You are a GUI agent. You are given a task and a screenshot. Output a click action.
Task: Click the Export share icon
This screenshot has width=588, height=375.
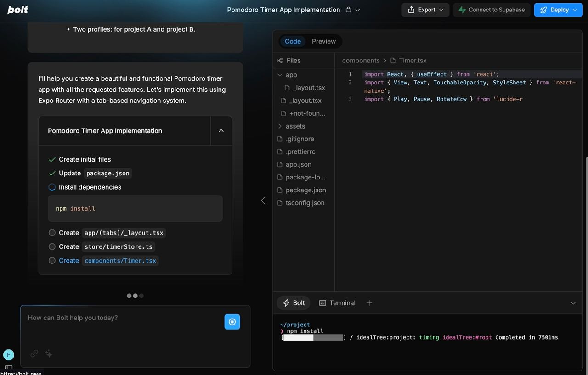411,10
